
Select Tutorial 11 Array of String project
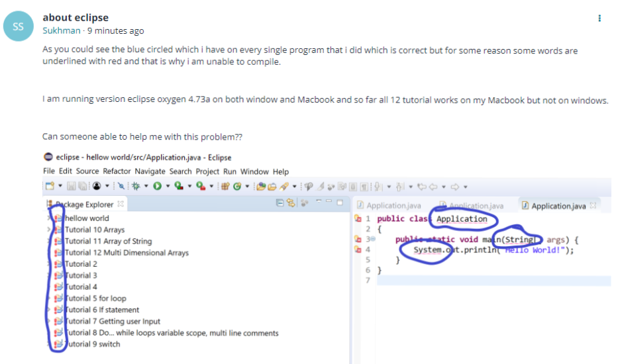pos(108,241)
